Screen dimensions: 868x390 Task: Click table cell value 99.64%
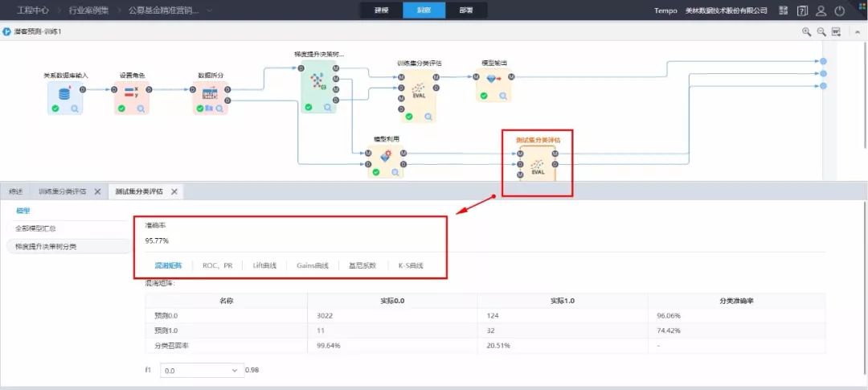(x=328, y=346)
